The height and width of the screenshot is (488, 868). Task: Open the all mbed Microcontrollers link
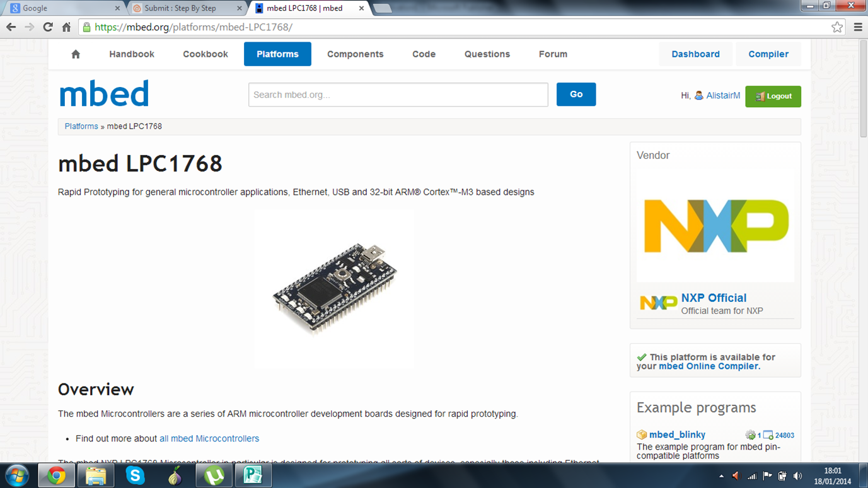coord(209,438)
